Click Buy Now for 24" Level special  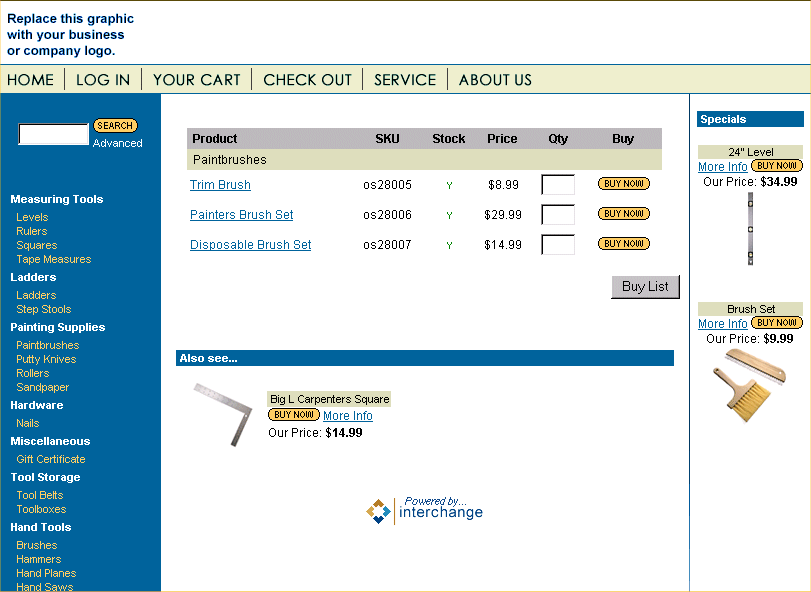pyautogui.click(x=777, y=166)
